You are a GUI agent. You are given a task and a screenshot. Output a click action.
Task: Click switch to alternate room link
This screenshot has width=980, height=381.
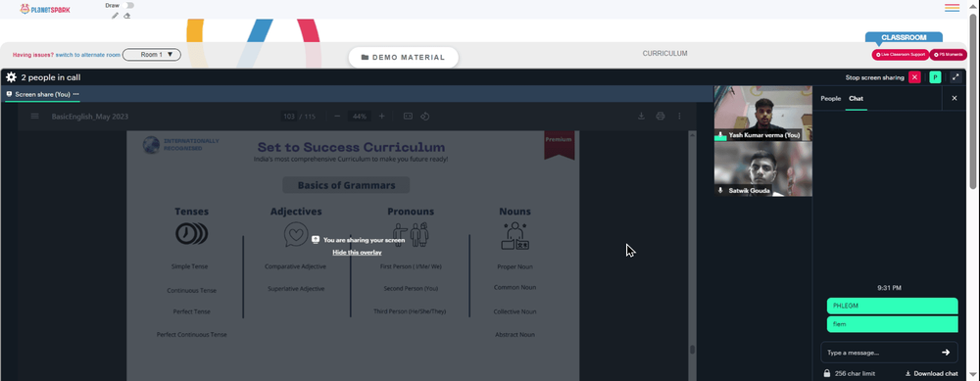[x=87, y=55]
